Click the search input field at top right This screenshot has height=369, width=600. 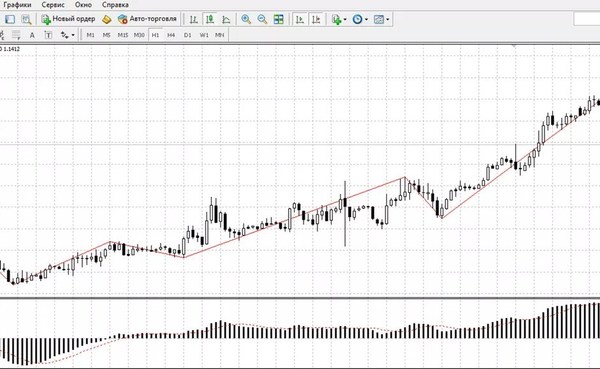coord(587,19)
